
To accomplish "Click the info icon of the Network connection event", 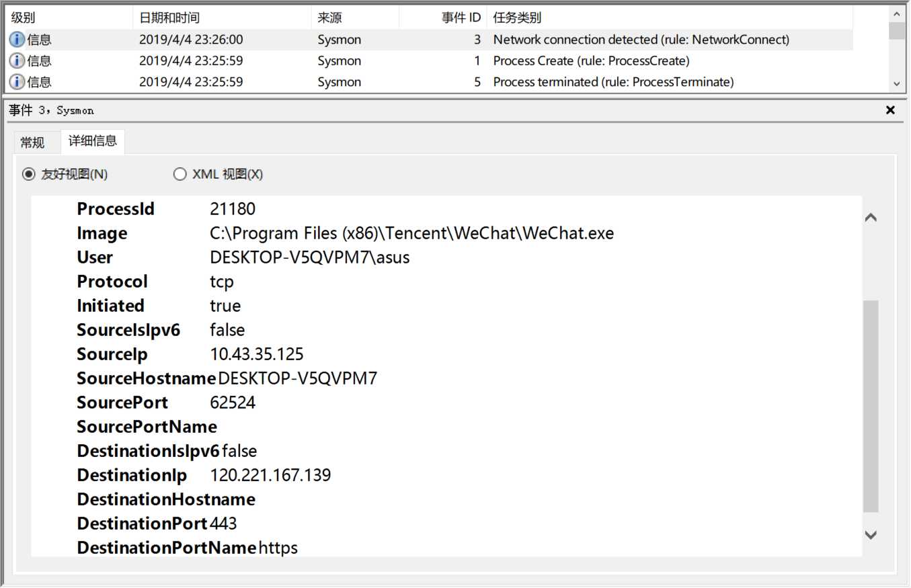I will [x=17, y=40].
